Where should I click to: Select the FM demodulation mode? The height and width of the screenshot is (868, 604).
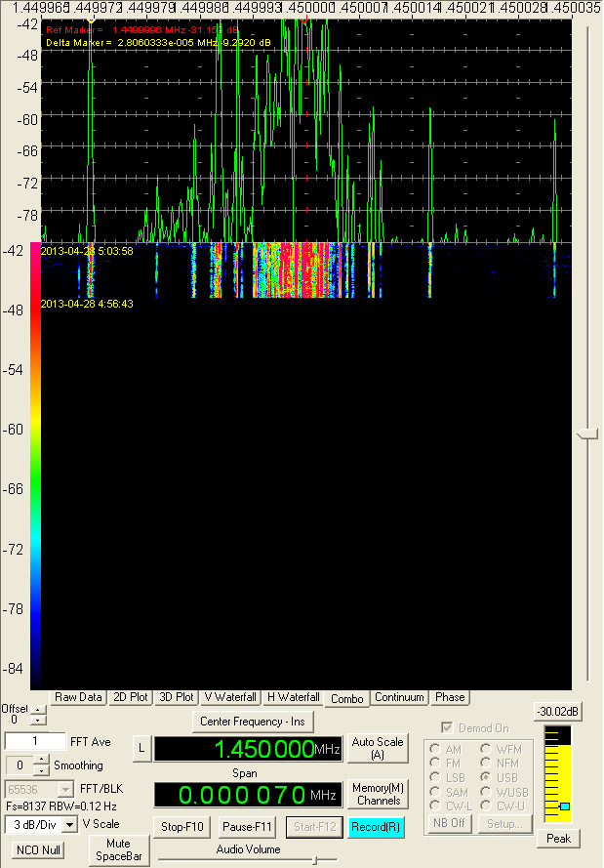point(435,763)
